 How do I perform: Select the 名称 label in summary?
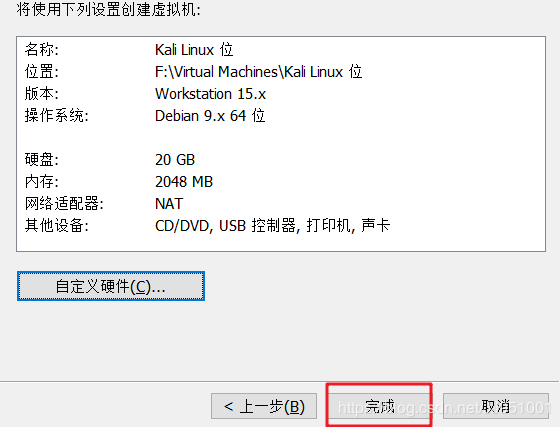(x=41, y=50)
